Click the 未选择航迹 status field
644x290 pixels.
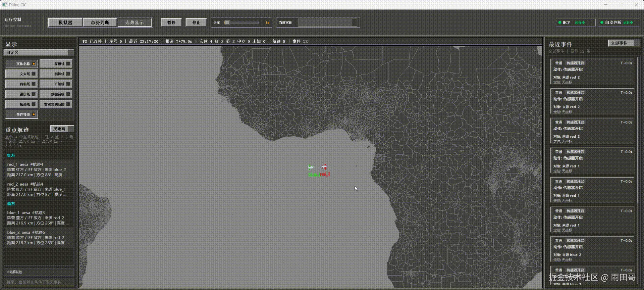[39, 272]
